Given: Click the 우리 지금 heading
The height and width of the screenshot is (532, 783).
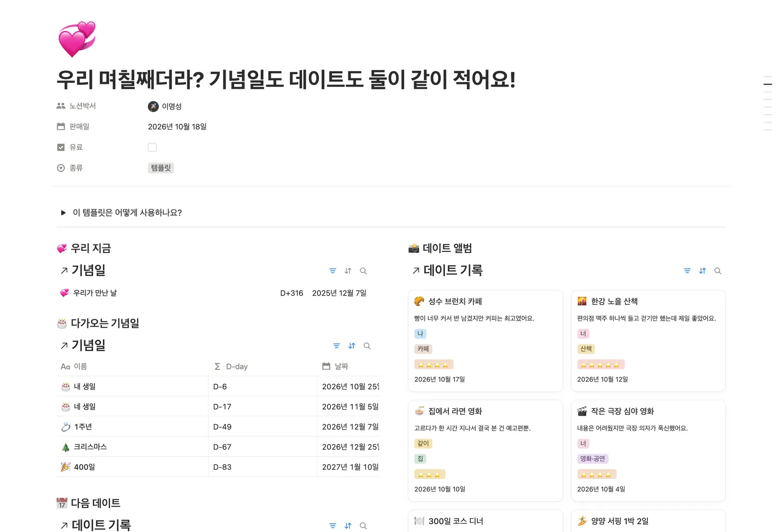Looking at the screenshot, I should [x=91, y=248].
